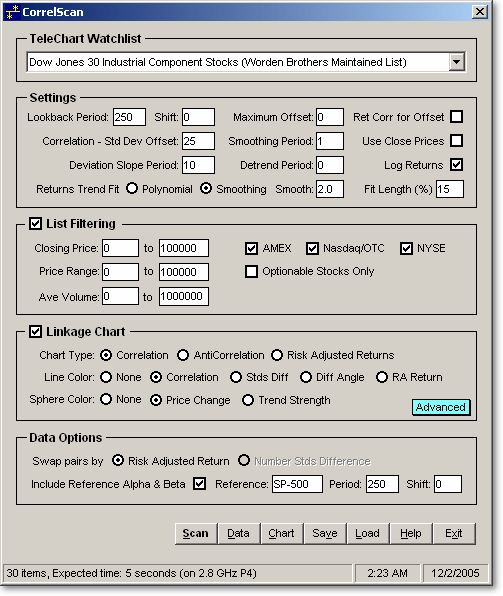The height and width of the screenshot is (596, 503).
Task: Set Sphere Color to Trend Strength
Action: pyautogui.click(x=248, y=400)
